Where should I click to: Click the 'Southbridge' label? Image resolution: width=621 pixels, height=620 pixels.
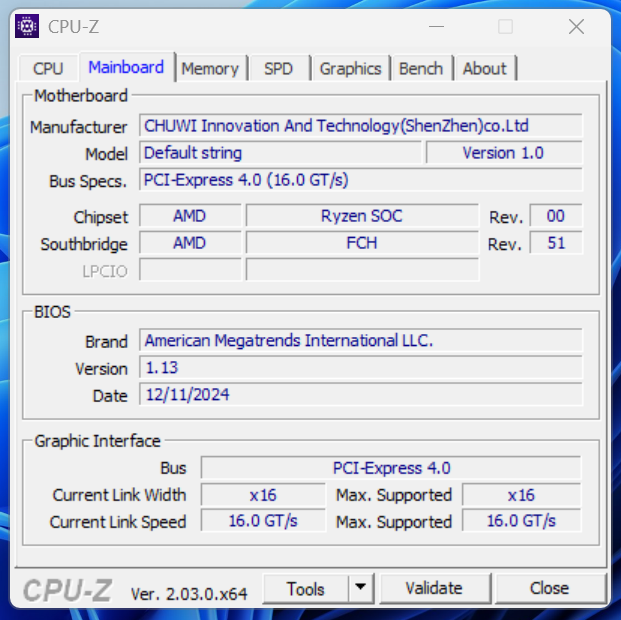tap(84, 244)
